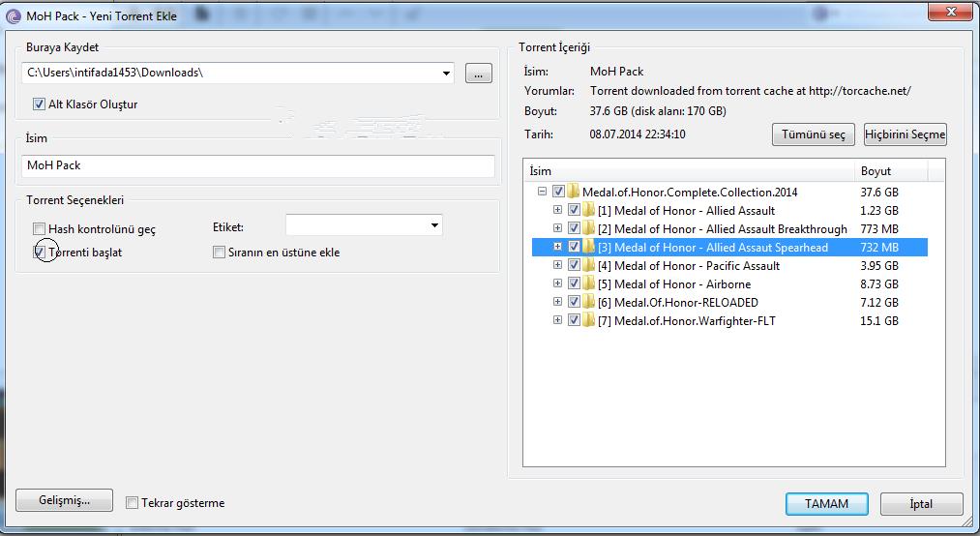Viewport: 980px width, 536px height.
Task: Expand the [1] Allied Assault tree node
Action: [558, 211]
